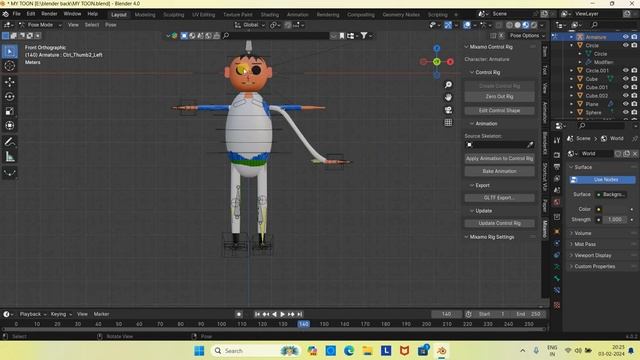Click the eyedropper beside Source Skeleton

(530, 145)
